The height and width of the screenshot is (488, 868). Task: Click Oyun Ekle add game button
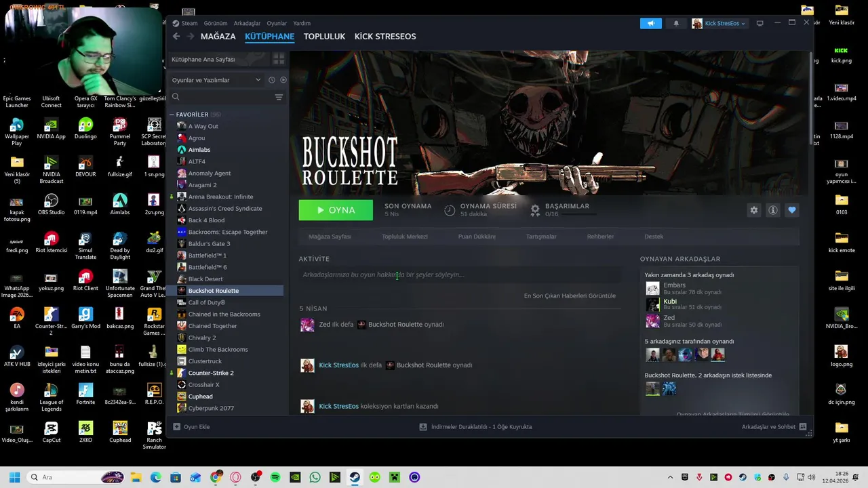[x=191, y=427]
